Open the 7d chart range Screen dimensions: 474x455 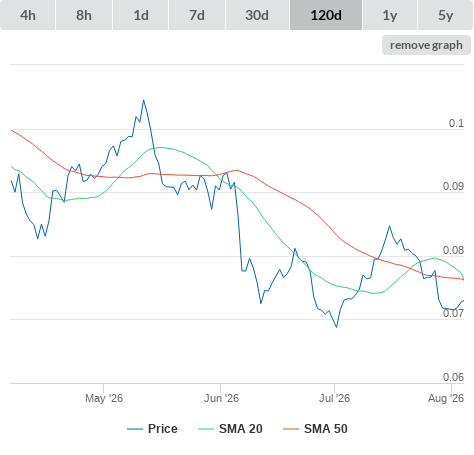[x=197, y=15]
